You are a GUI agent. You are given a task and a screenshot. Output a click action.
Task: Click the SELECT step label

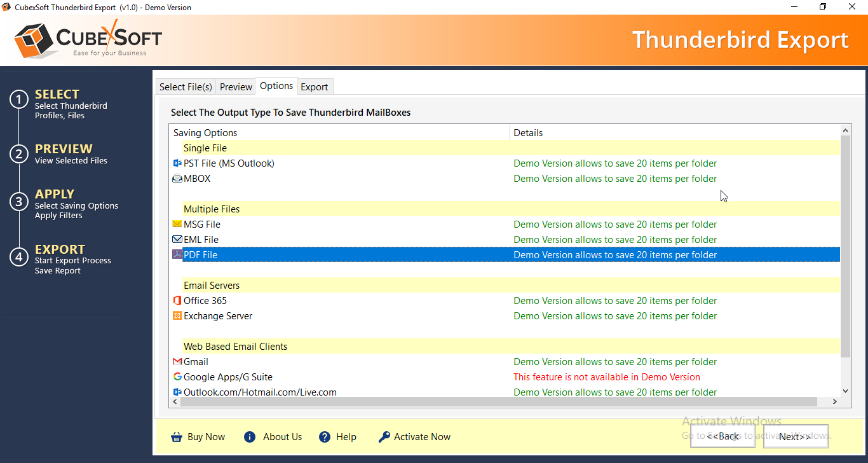pyautogui.click(x=57, y=94)
